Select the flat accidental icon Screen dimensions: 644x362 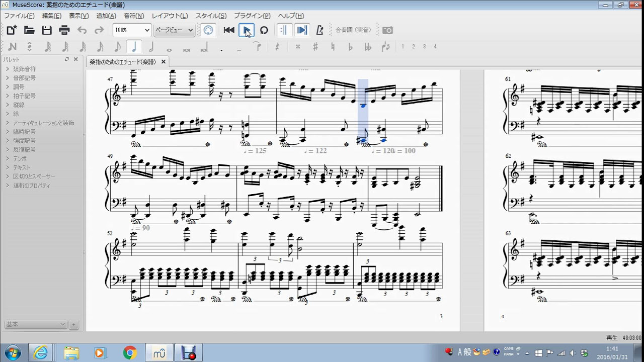[x=351, y=47]
